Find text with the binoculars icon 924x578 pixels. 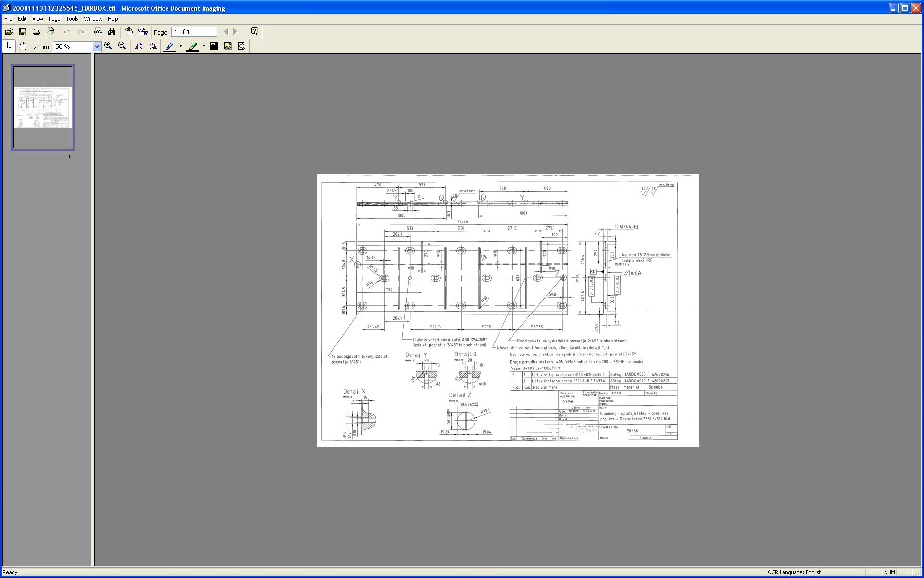click(112, 32)
